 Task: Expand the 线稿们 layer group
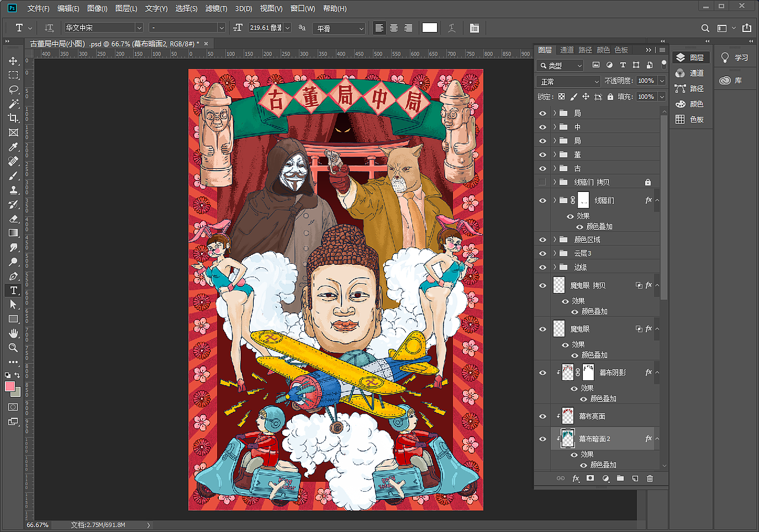click(x=555, y=200)
